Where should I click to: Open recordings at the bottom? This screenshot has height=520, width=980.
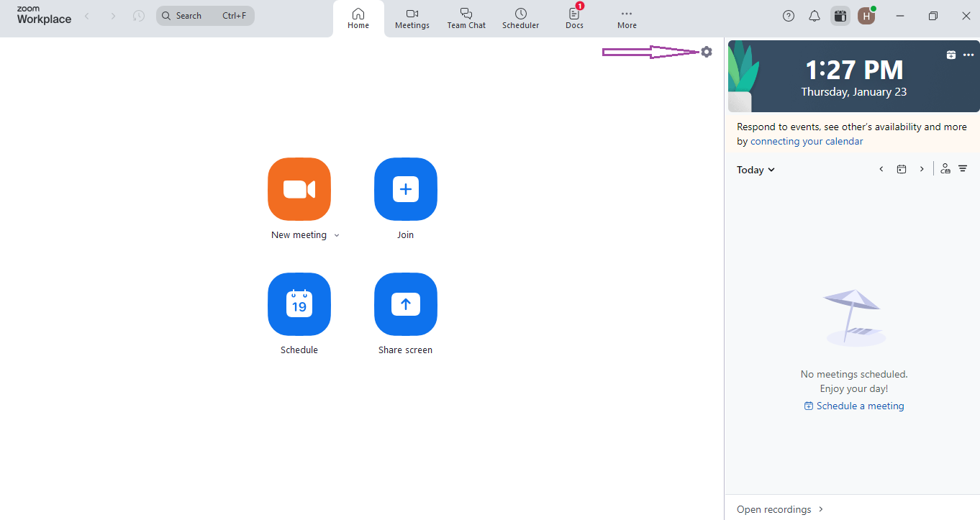[780, 509]
